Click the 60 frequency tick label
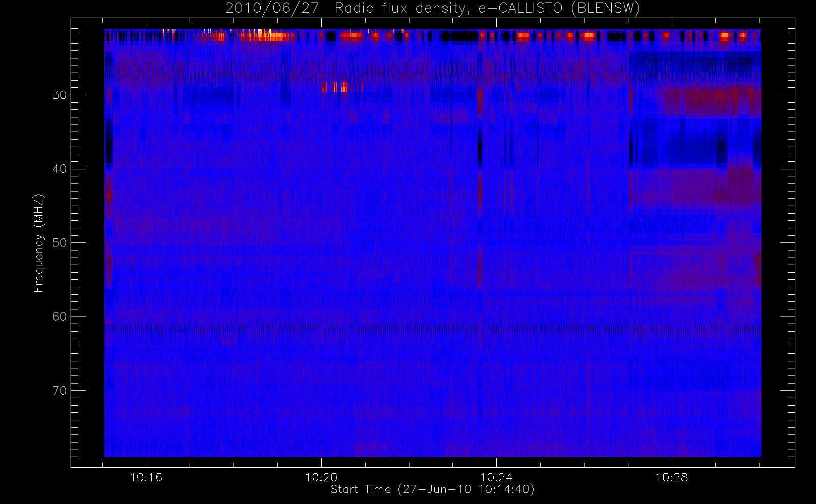Viewport: 816px width, 504px height. (x=60, y=317)
